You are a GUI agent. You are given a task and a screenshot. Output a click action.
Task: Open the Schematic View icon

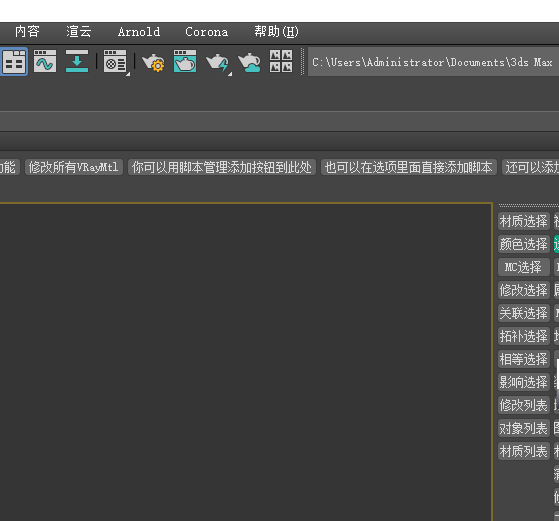[x=14, y=62]
